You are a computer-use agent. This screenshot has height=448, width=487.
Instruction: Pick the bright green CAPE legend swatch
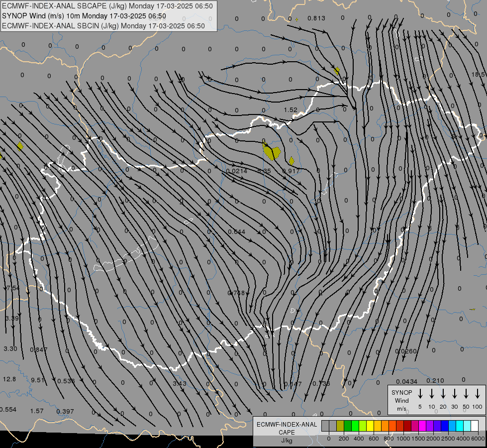click(x=355, y=426)
